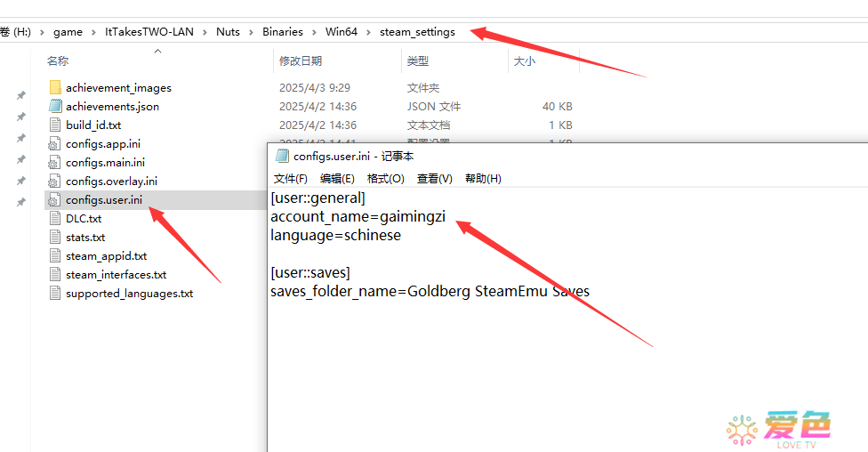The height and width of the screenshot is (452, 868).
Task: Click the 2025/4/3 9:29 date cell
Action: pyautogui.click(x=315, y=87)
